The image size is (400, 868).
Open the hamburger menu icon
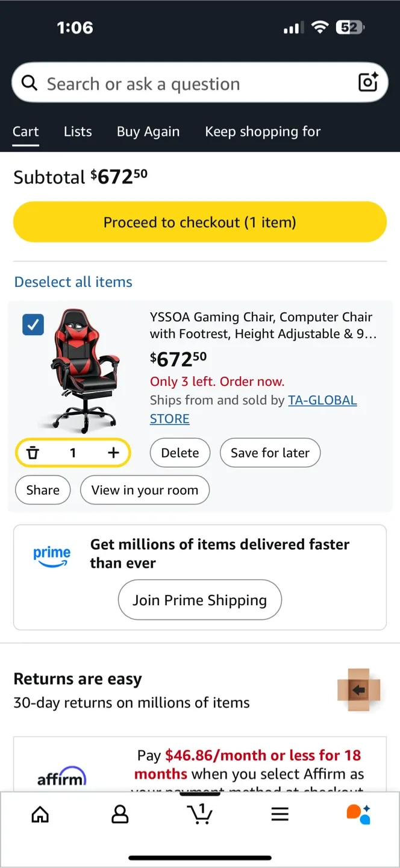click(280, 815)
